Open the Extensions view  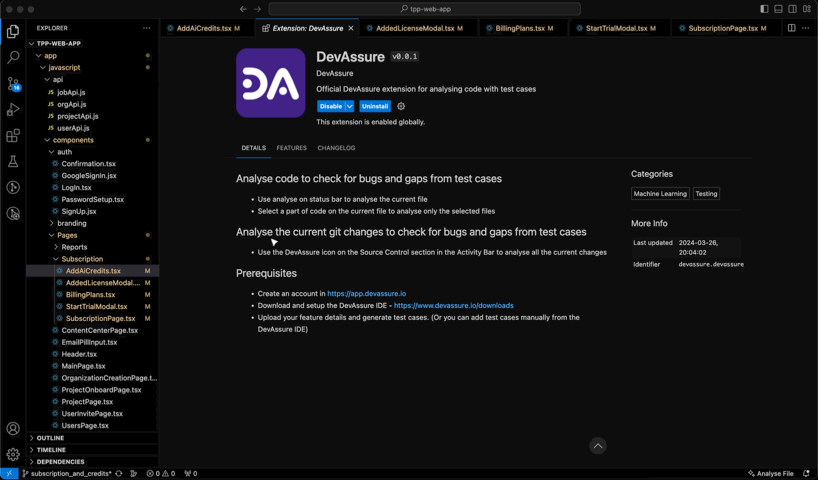13,136
